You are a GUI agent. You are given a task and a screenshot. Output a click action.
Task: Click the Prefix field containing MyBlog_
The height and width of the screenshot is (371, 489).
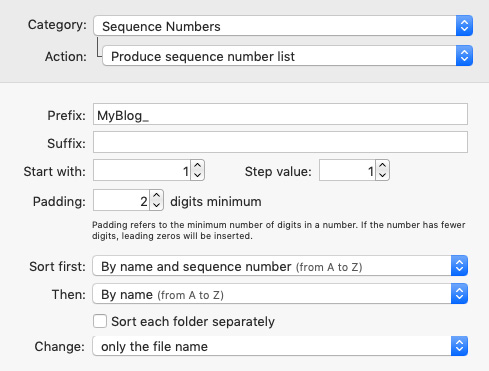pyautogui.click(x=280, y=114)
